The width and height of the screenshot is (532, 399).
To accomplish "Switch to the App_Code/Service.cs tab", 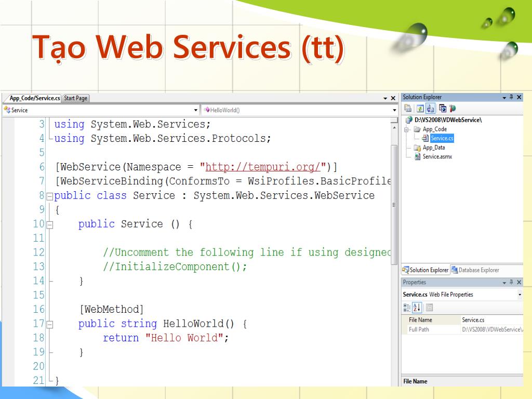I will [34, 98].
